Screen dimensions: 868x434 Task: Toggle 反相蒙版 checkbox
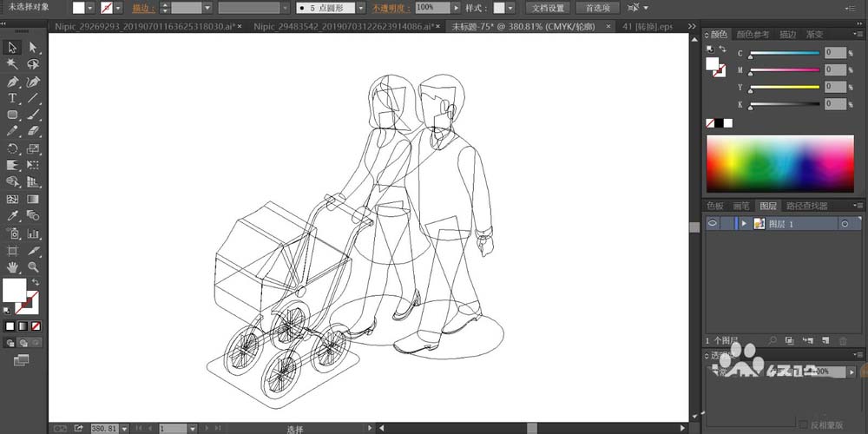[x=803, y=424]
